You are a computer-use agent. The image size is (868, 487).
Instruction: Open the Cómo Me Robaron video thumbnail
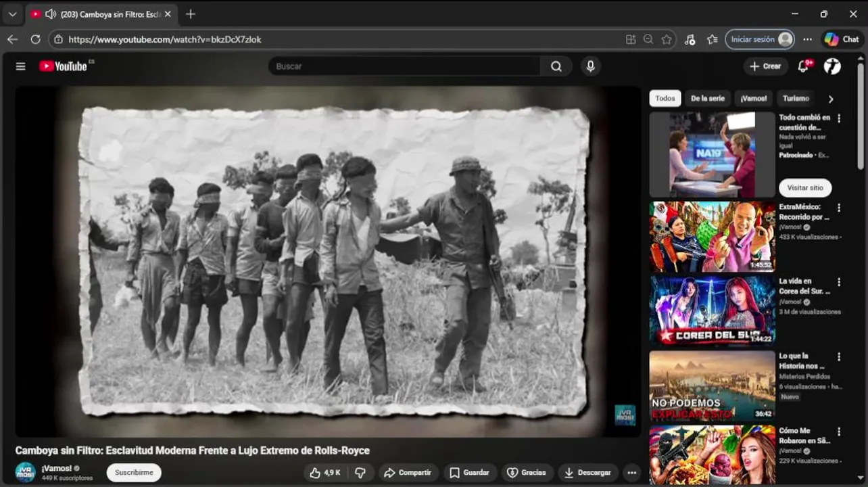click(x=713, y=455)
